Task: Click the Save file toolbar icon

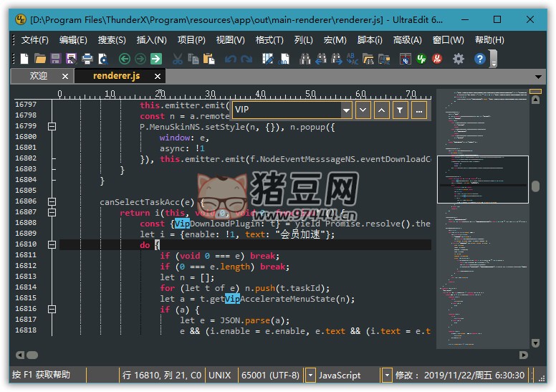Action: (x=56, y=59)
